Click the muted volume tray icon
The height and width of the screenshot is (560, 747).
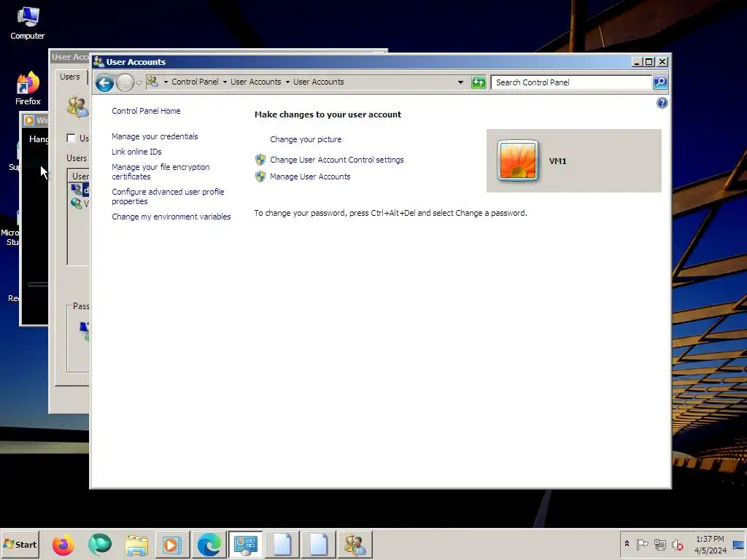tap(677, 544)
